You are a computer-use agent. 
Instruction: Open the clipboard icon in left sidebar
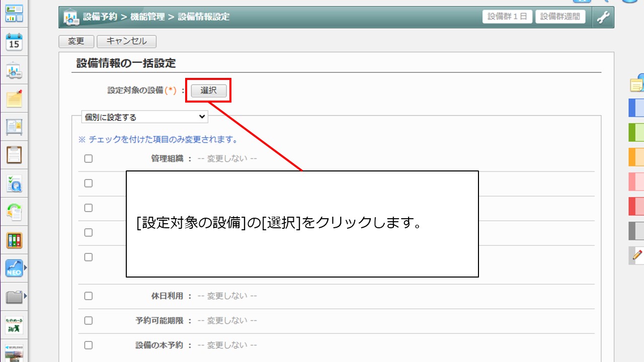coord(14,155)
